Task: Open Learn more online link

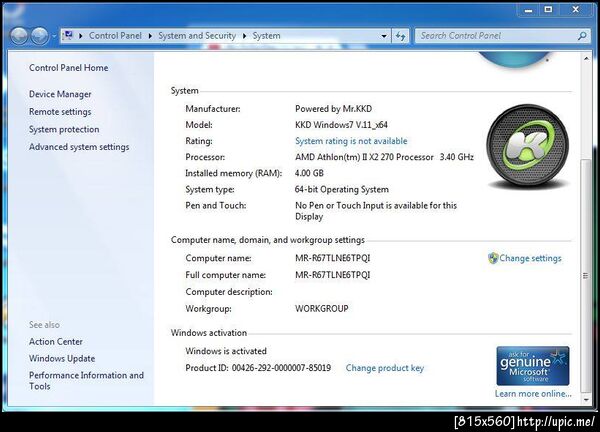Action: tap(533, 394)
